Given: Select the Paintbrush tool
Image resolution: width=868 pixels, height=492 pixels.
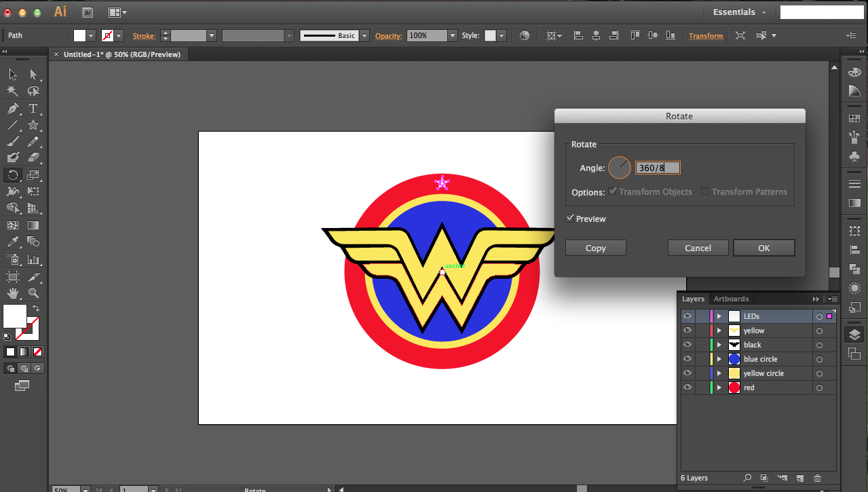Looking at the screenshot, I should [x=13, y=142].
